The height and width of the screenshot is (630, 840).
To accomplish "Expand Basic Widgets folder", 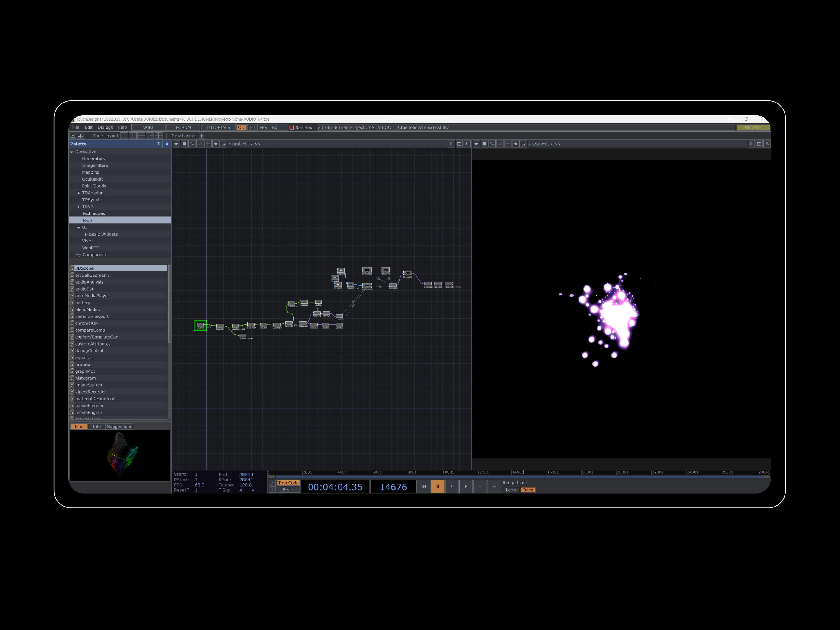I will click(85, 234).
